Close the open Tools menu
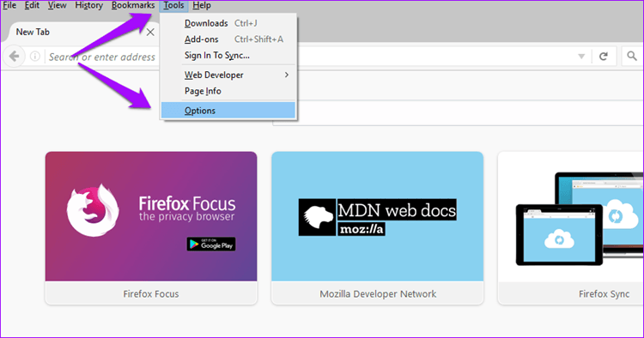 [x=173, y=5]
